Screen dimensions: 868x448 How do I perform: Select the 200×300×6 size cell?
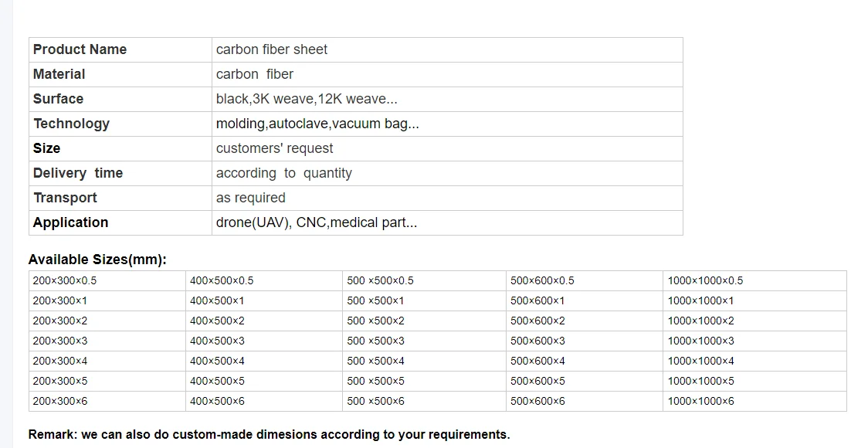coord(60,401)
